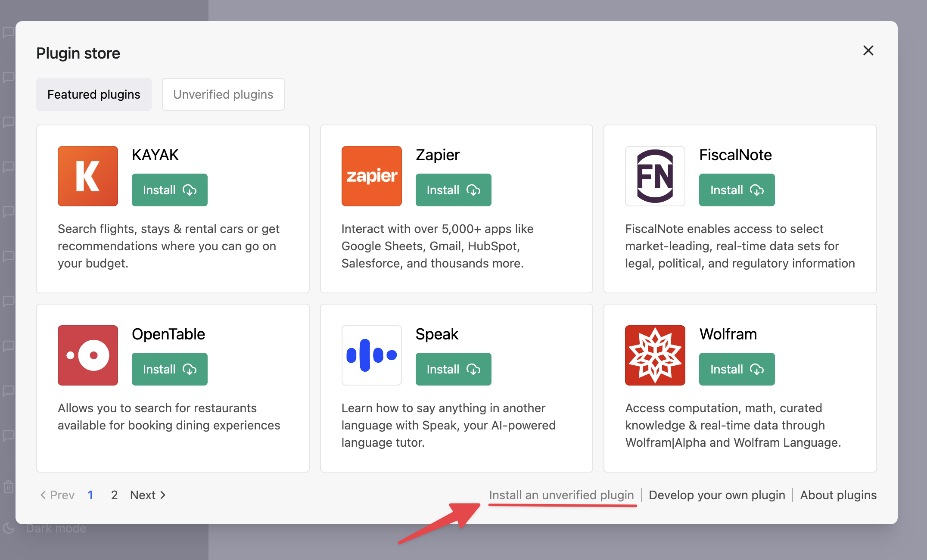927x560 pixels.
Task: Open About plugins
Action: click(838, 495)
